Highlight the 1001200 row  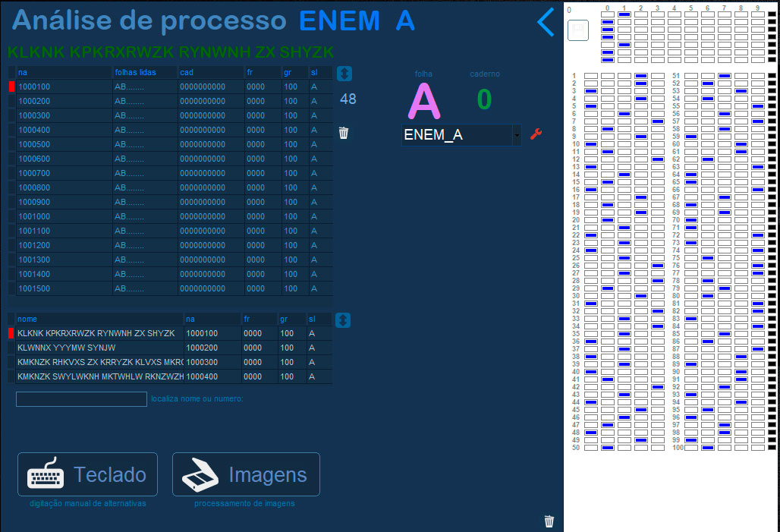click(171, 245)
